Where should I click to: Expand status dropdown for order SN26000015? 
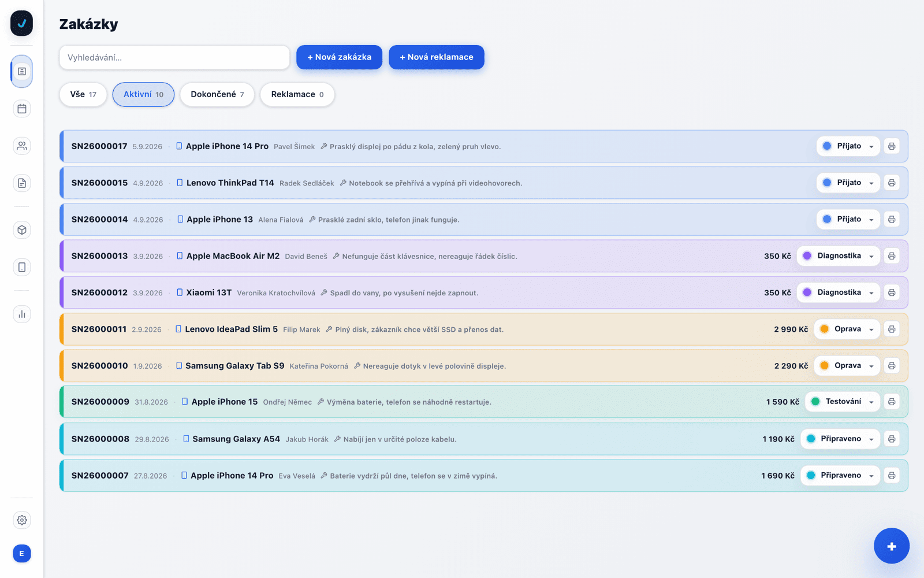(848, 183)
